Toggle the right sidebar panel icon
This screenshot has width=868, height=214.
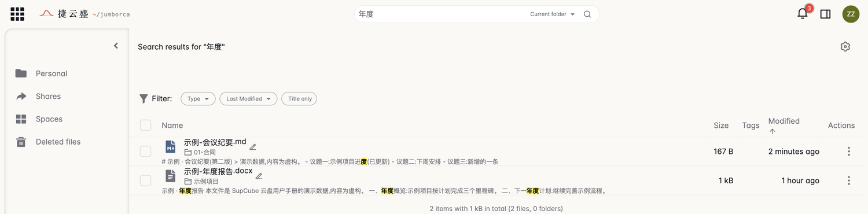click(x=826, y=14)
